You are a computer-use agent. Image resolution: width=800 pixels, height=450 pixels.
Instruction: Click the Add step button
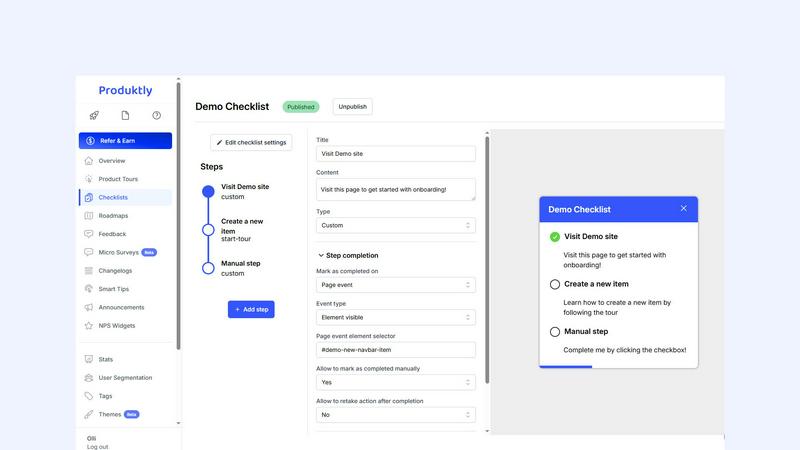click(251, 309)
